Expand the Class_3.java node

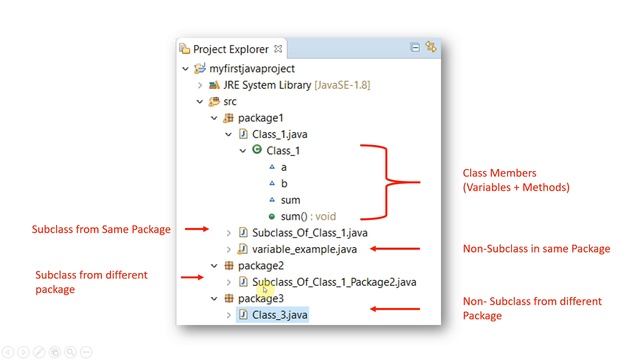pos(229,315)
